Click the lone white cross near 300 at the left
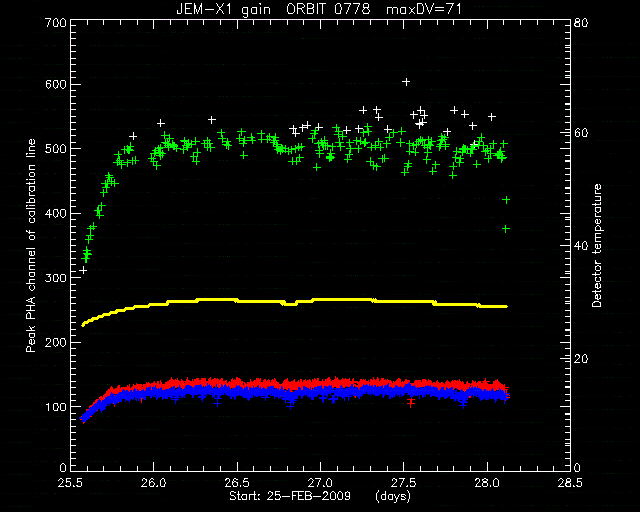Image resolution: width=640 pixels, height=512 pixels. (83, 270)
